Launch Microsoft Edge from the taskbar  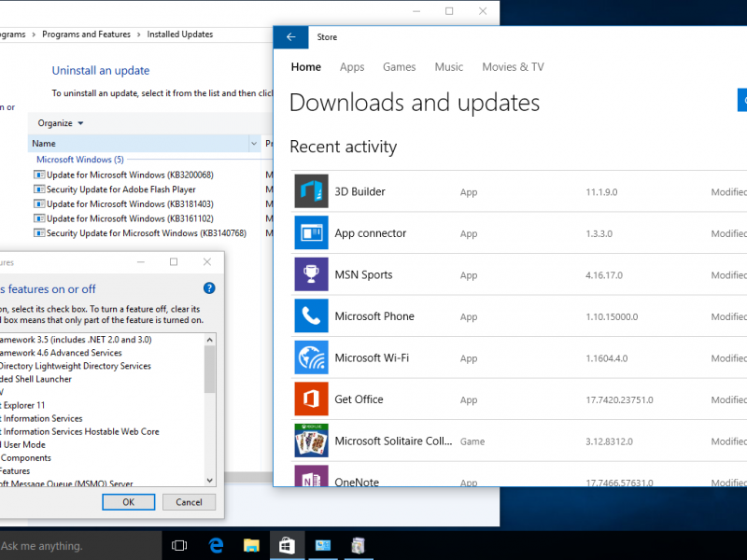pos(216,546)
